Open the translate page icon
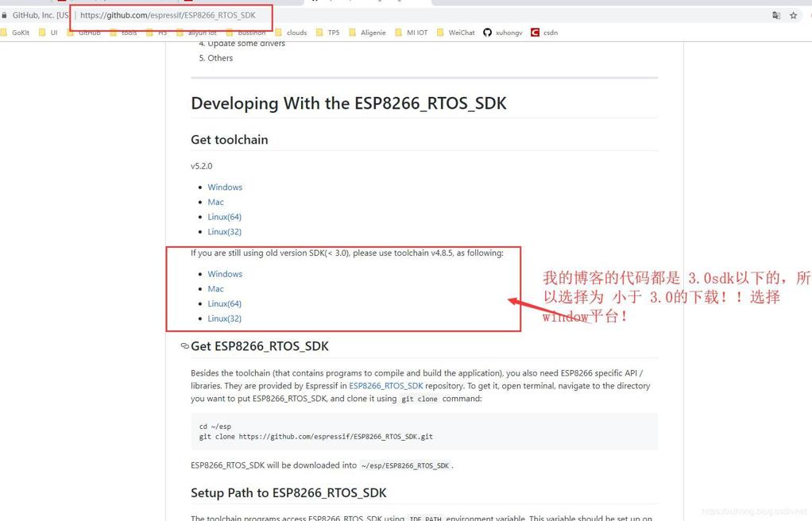This screenshot has height=521, width=812. click(776, 16)
